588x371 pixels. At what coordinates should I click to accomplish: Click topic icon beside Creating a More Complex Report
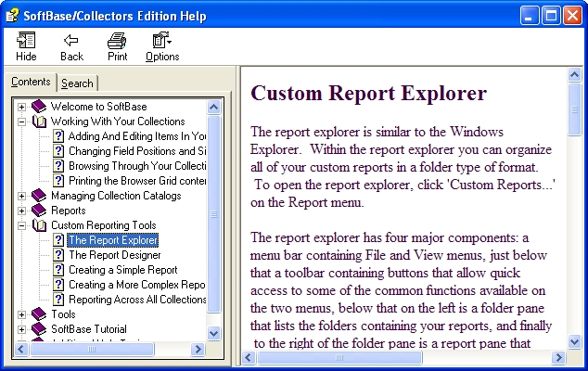click(x=58, y=285)
